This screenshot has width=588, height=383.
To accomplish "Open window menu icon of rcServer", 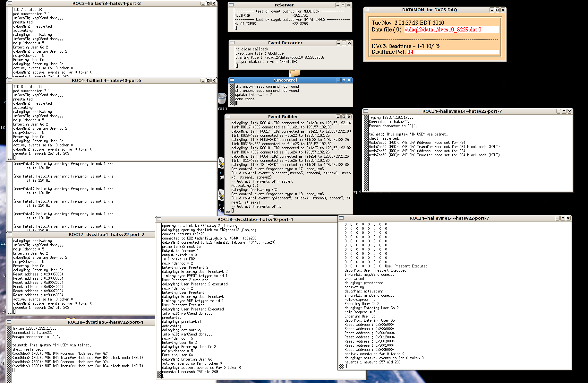I will (231, 5).
